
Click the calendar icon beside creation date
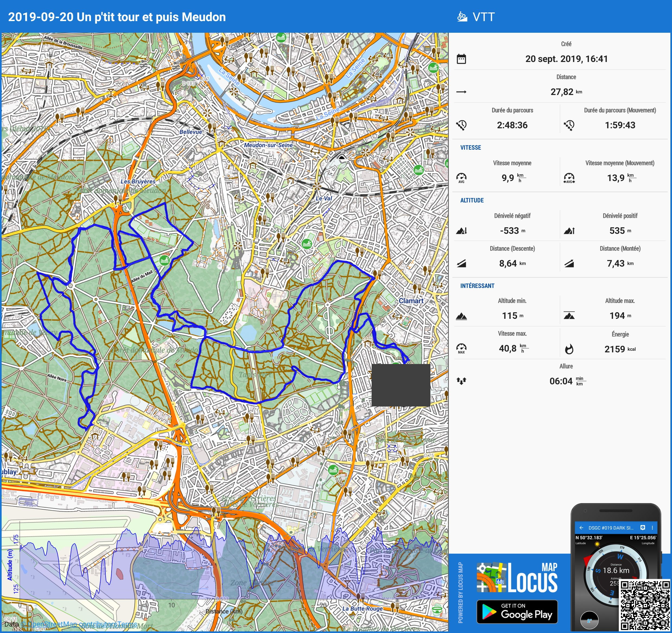click(461, 59)
